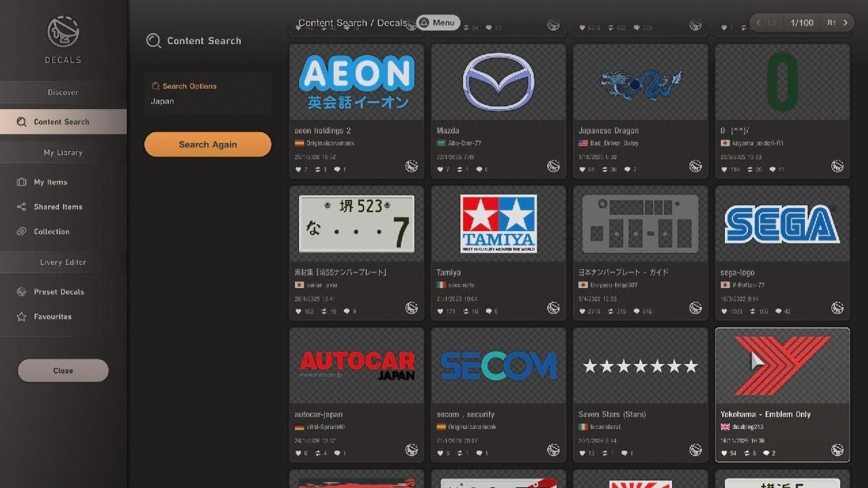Click the decal type icon on Tamiya card
Viewport: 868px width, 488px height.
coord(553,308)
